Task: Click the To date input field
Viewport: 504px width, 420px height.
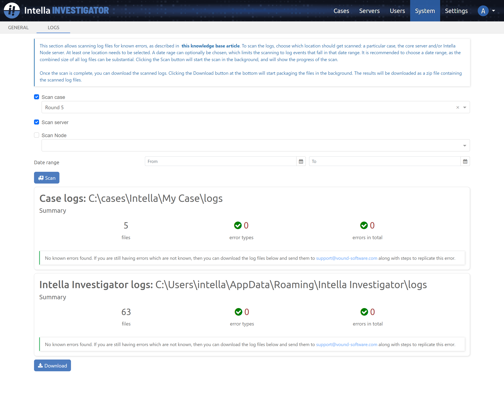Action: click(385, 161)
